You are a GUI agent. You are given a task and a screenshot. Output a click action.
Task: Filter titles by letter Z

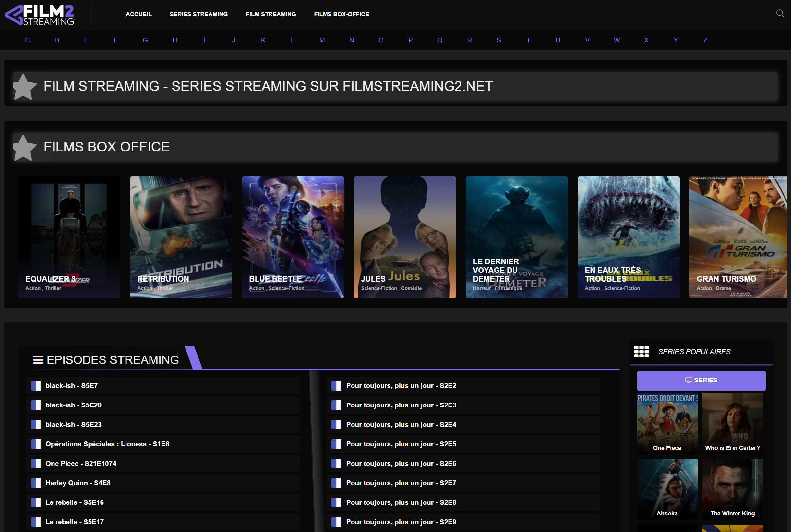pos(705,40)
